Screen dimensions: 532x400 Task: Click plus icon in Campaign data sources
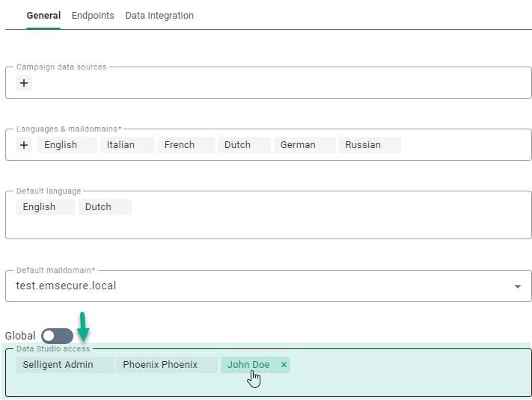coord(24,83)
